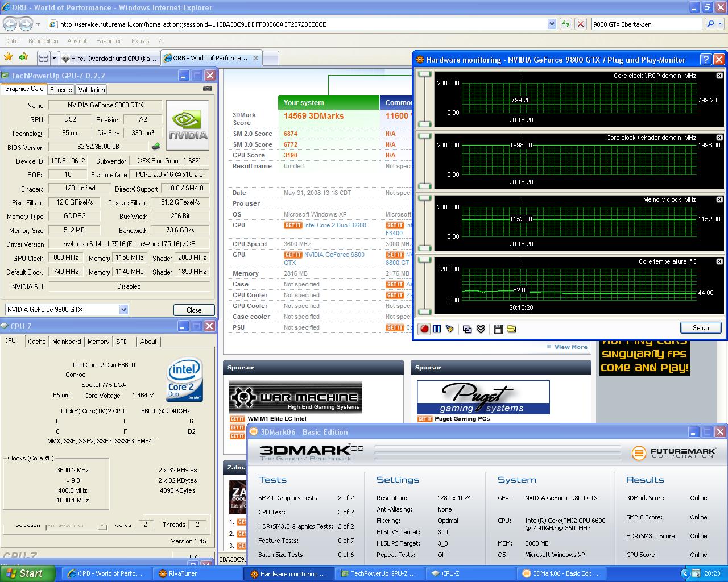Expand the IE address bar history dropdown

(552, 24)
